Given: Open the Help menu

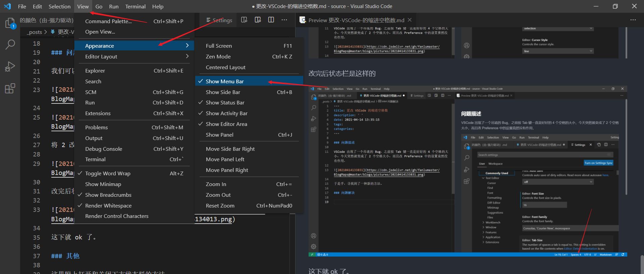Looking at the screenshot, I should [x=158, y=6].
